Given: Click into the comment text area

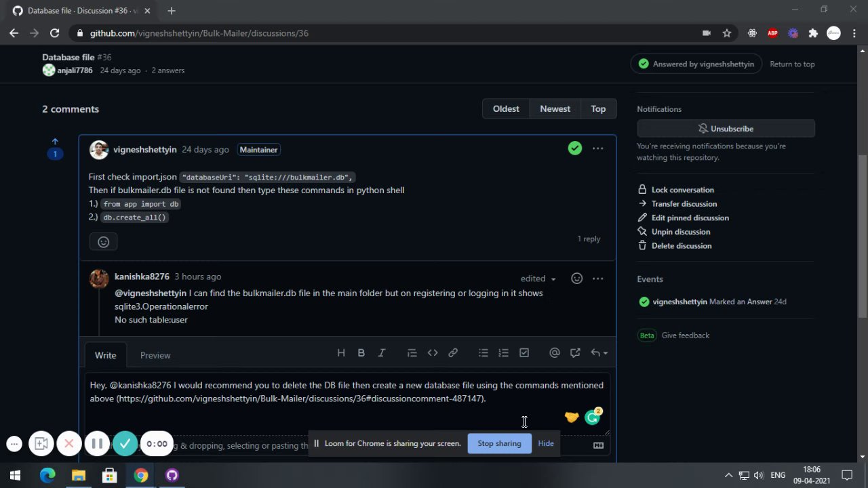Looking at the screenshot, I should (x=347, y=404).
